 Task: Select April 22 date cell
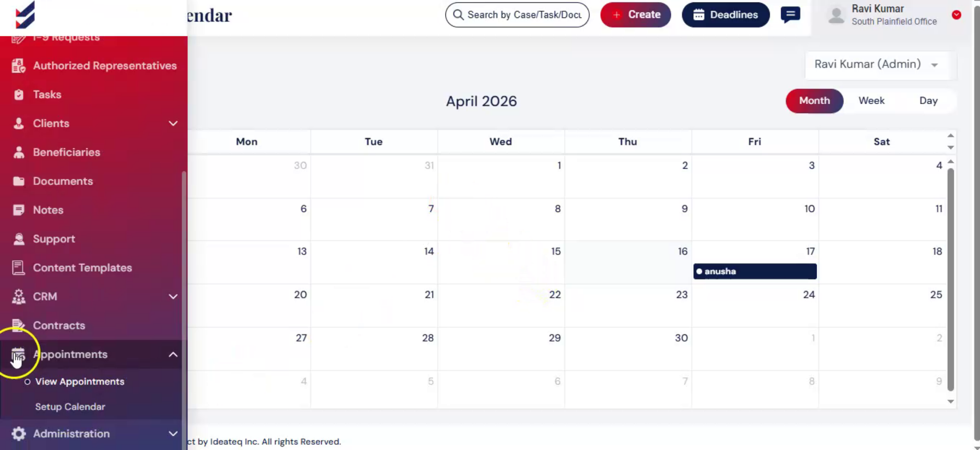coord(501,305)
